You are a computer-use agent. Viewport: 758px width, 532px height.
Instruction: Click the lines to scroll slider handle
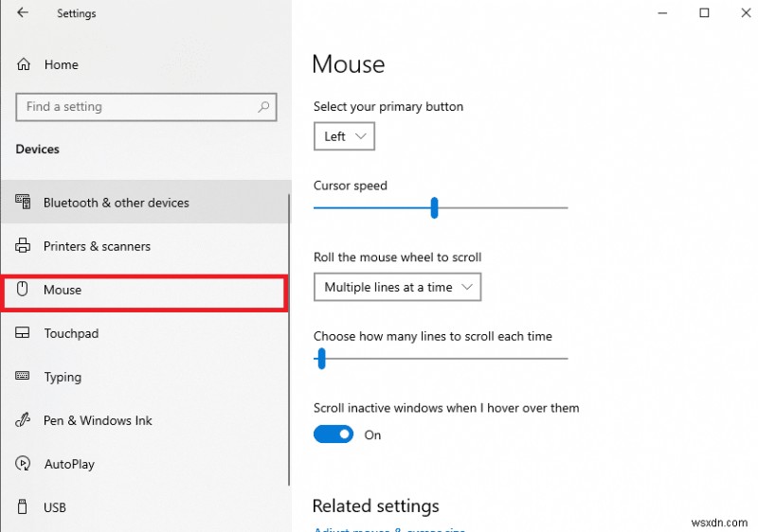coord(322,359)
